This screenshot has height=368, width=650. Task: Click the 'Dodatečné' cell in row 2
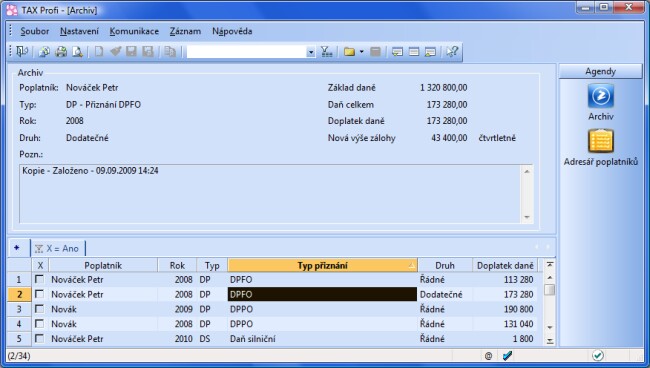pyautogui.click(x=445, y=294)
